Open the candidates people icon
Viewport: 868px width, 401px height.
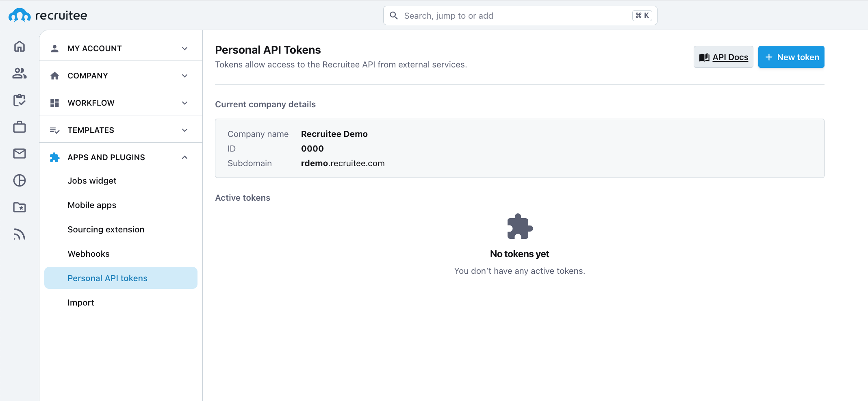click(x=20, y=73)
